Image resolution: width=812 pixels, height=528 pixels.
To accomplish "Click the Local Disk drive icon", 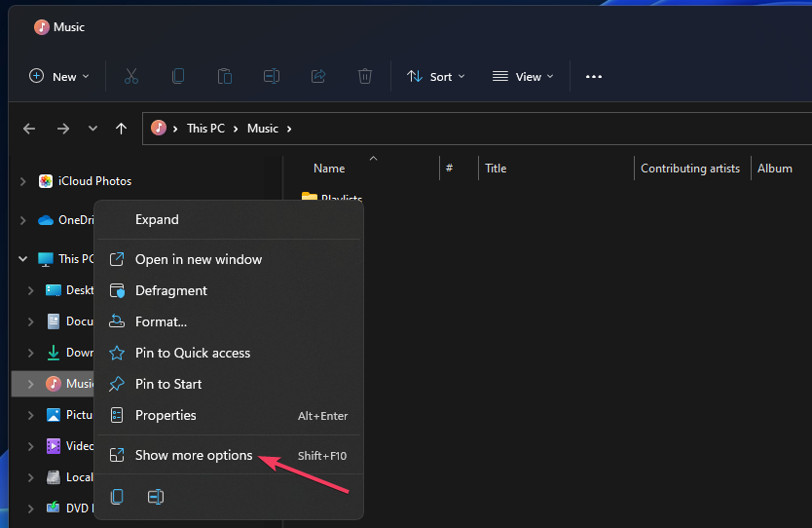I will [x=54, y=477].
